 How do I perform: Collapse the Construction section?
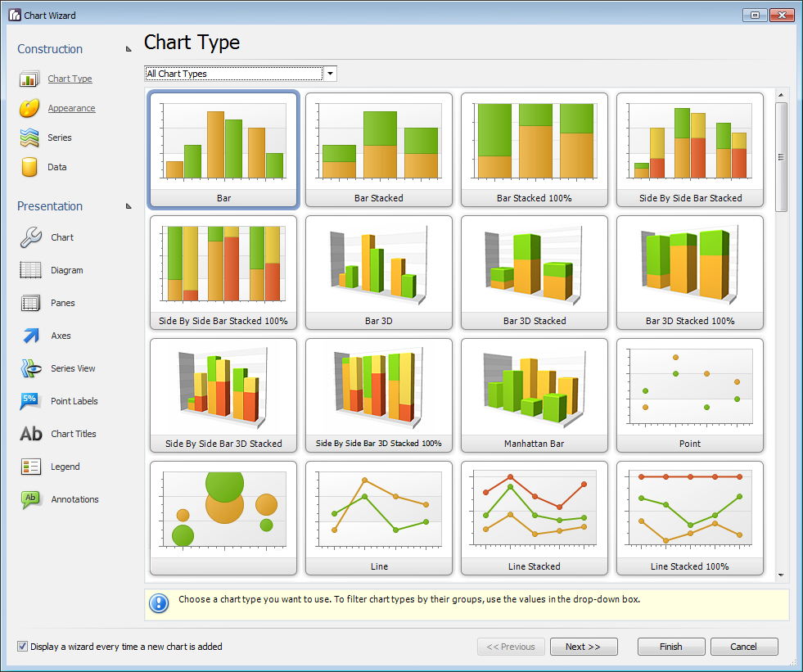[x=129, y=49]
